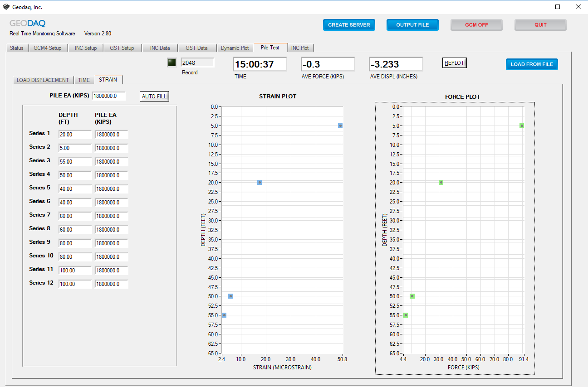The image size is (588, 387).
Task: Open the GST Data tab
Action: pos(196,48)
